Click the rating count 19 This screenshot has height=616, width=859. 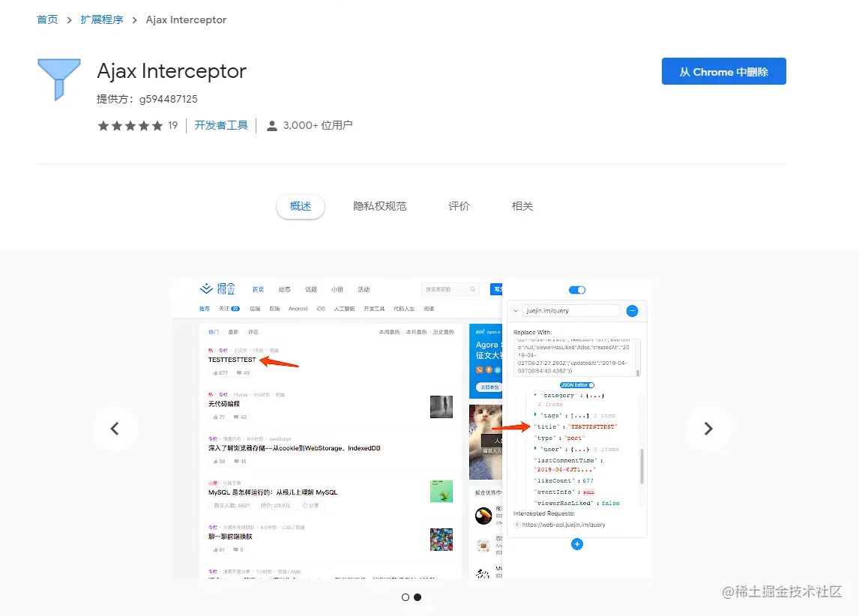[172, 125]
